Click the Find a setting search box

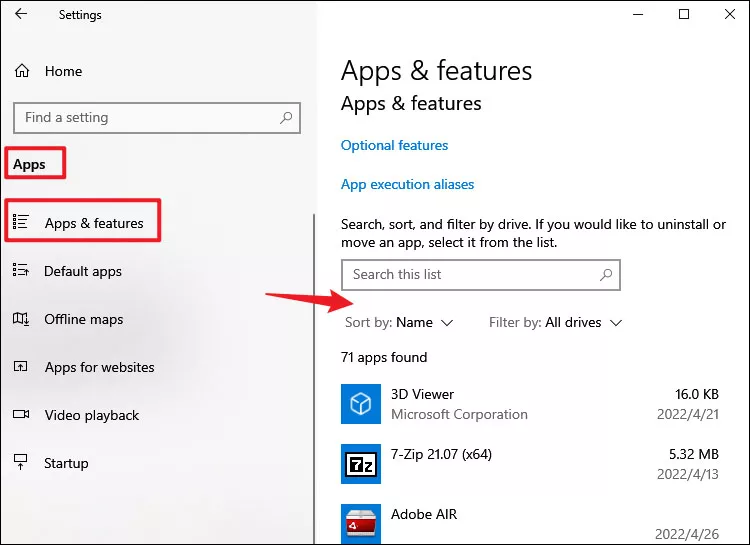[157, 118]
